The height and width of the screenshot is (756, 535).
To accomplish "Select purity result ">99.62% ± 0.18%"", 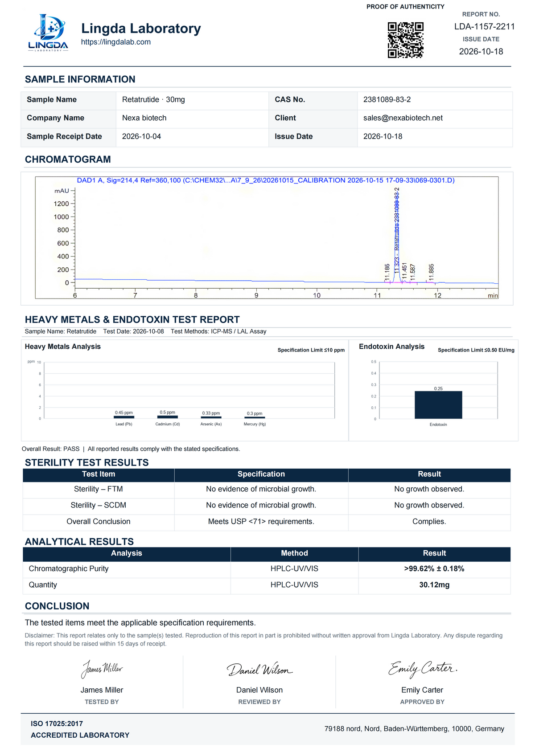I will point(434,569).
